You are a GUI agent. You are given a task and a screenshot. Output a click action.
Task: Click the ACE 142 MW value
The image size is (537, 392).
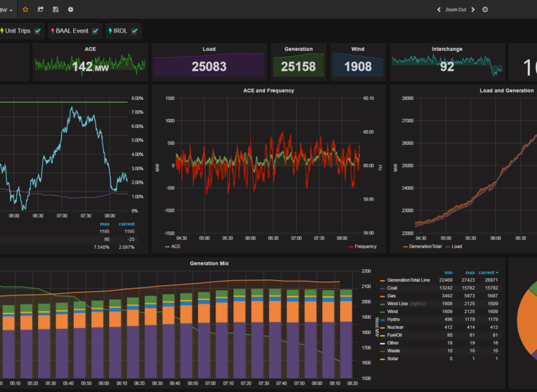coord(90,67)
